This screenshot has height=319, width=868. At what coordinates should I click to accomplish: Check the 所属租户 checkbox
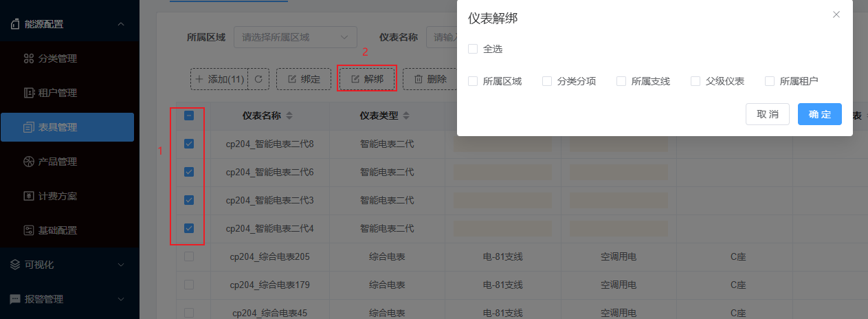tap(770, 81)
